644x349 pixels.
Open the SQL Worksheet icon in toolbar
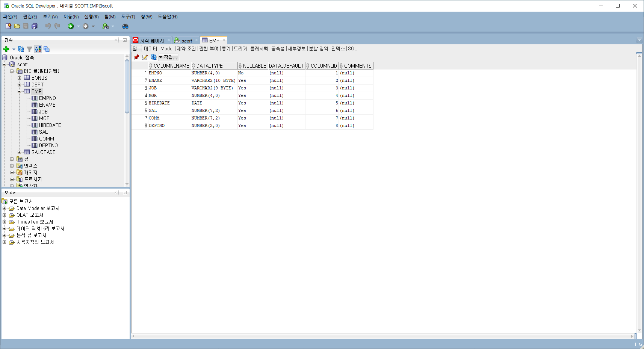tap(106, 26)
